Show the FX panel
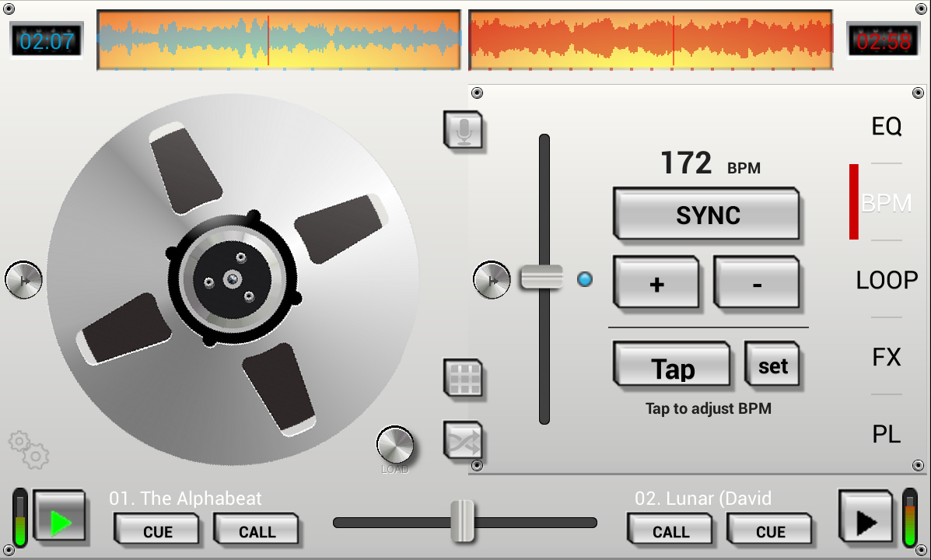 click(887, 356)
